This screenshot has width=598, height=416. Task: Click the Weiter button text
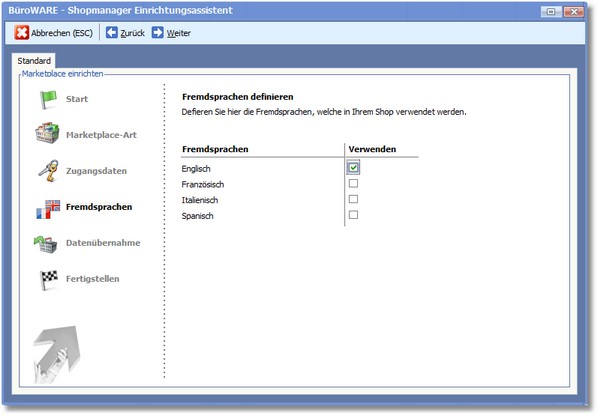coord(178,33)
